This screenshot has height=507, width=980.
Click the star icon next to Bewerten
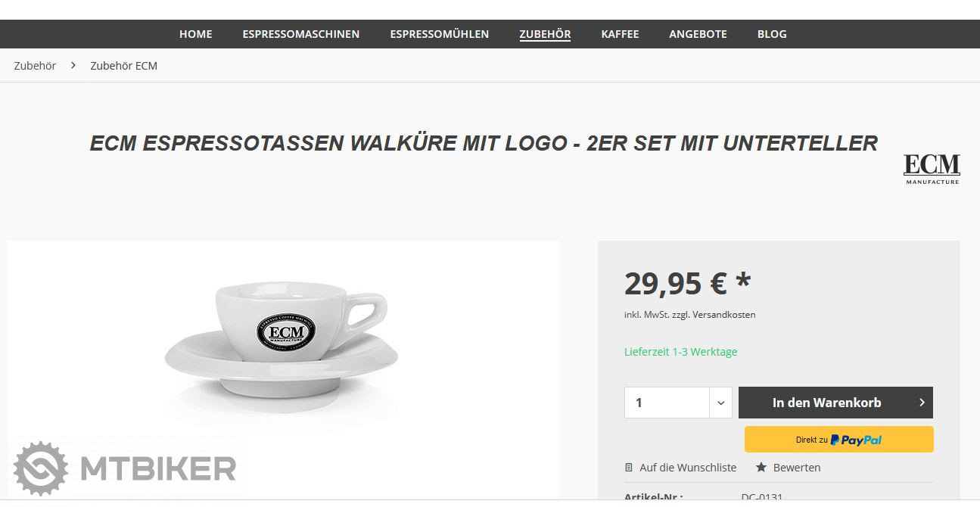[761, 468]
